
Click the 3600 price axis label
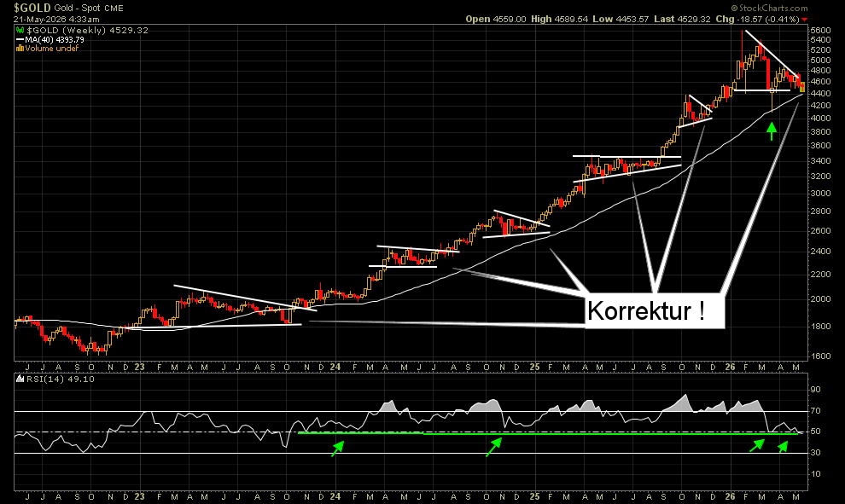[x=820, y=145]
